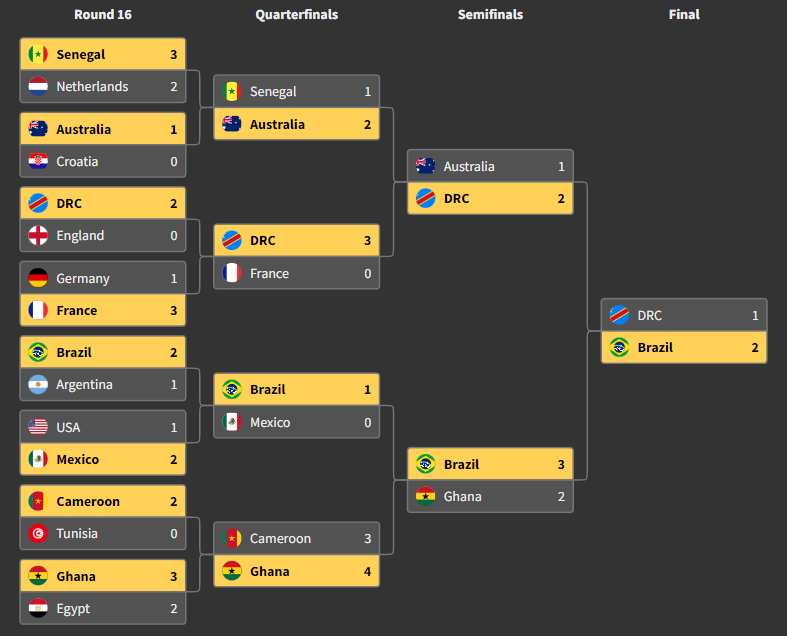Click the Round 16 column header
The width and height of the screenshot is (787, 636).
(103, 15)
